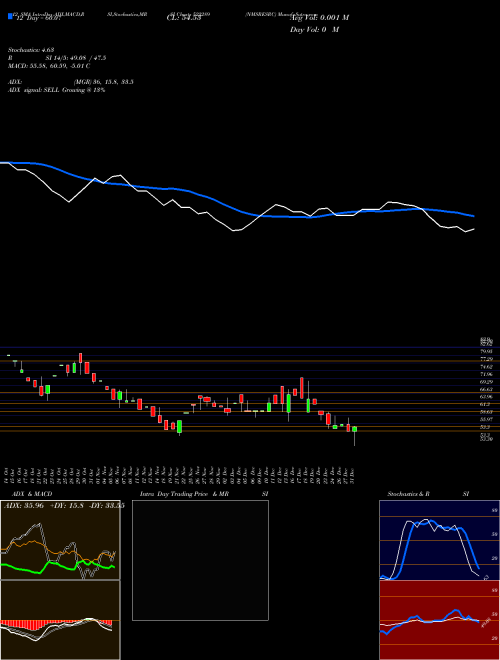
Task: Open the ADX line chart panel
Action: (60, 540)
